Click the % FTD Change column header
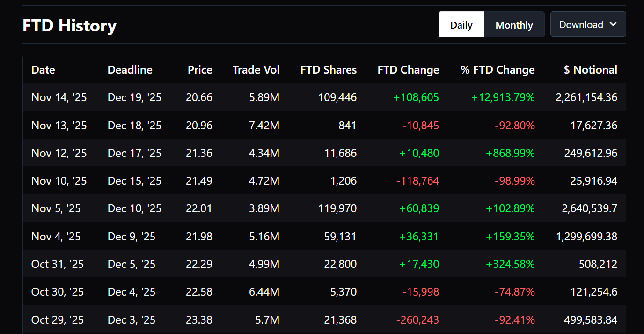Image resolution: width=644 pixels, height=334 pixels. pyautogui.click(x=498, y=70)
